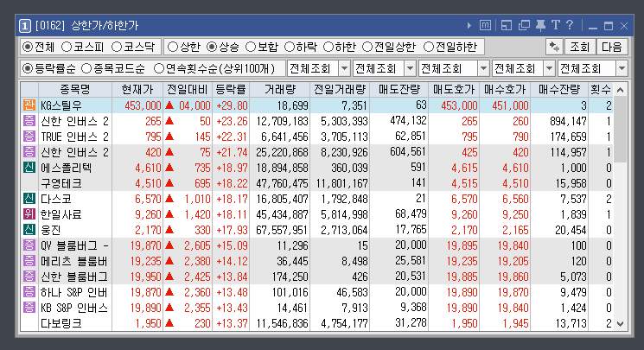Select the 다보링크 stock name

tap(61, 324)
